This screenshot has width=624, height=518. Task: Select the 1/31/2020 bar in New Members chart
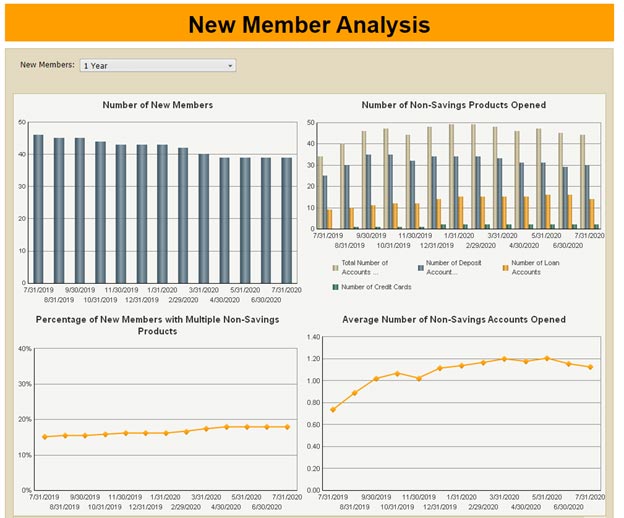162,213
